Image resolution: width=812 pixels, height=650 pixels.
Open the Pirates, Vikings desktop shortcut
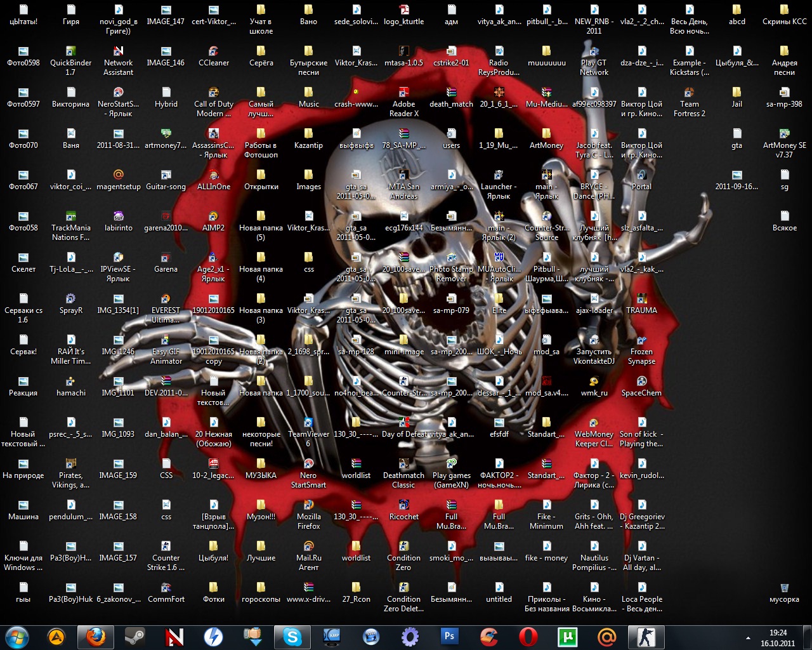pos(71,474)
